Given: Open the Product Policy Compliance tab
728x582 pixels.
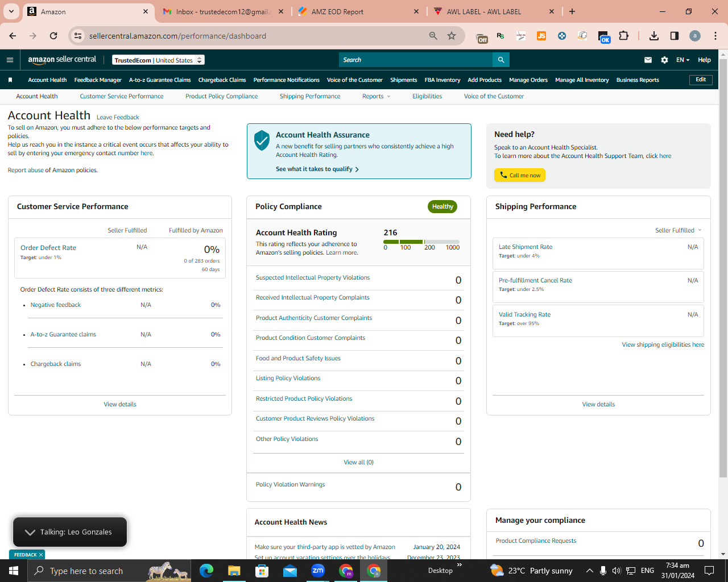Looking at the screenshot, I should coord(222,97).
